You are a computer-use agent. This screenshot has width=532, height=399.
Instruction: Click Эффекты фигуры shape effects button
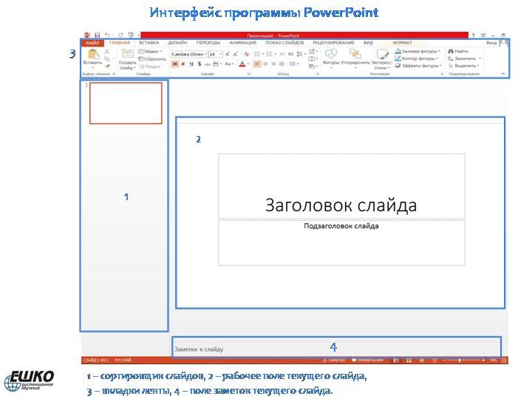[x=419, y=66]
